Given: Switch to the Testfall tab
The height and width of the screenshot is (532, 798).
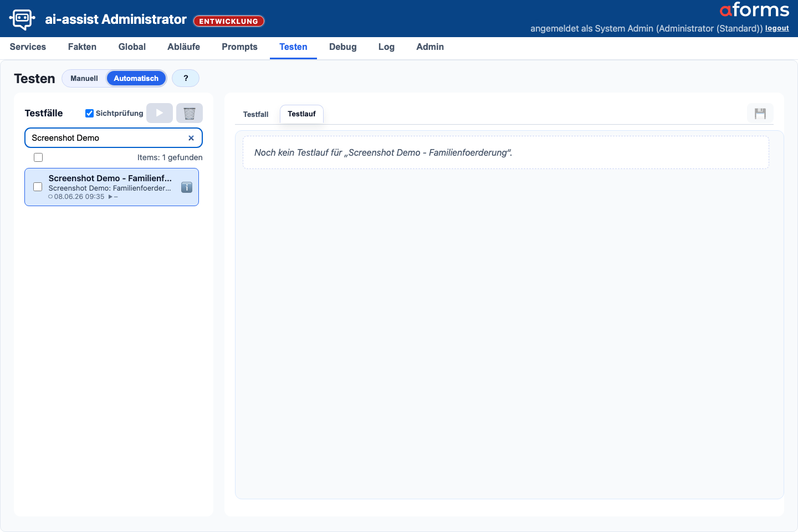Looking at the screenshot, I should (x=255, y=114).
